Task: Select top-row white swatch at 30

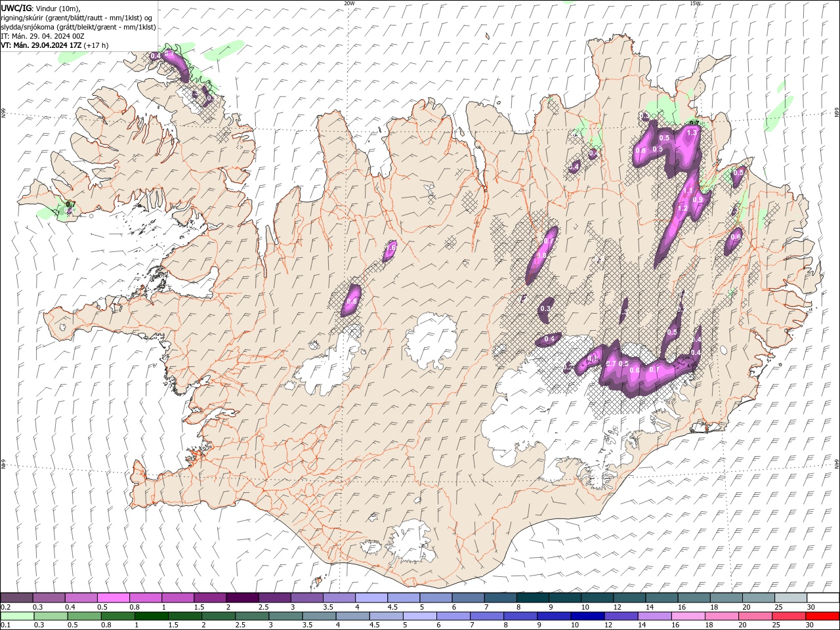Action: click(x=823, y=598)
